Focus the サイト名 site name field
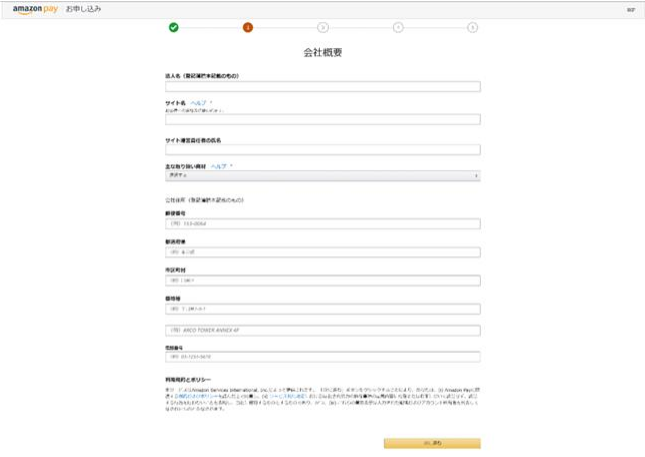Image resolution: width=645 pixels, height=457 pixels. click(322, 120)
